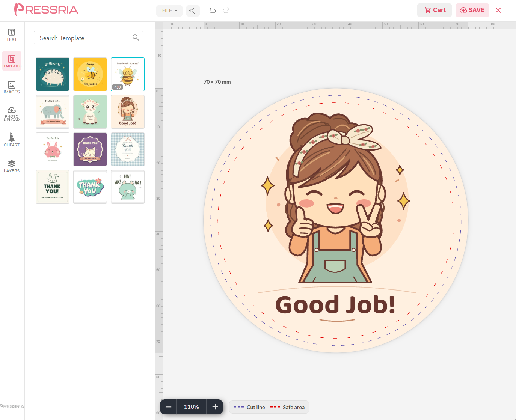Click the 70 × 70 mm size label
The width and height of the screenshot is (516, 420).
[x=217, y=82]
